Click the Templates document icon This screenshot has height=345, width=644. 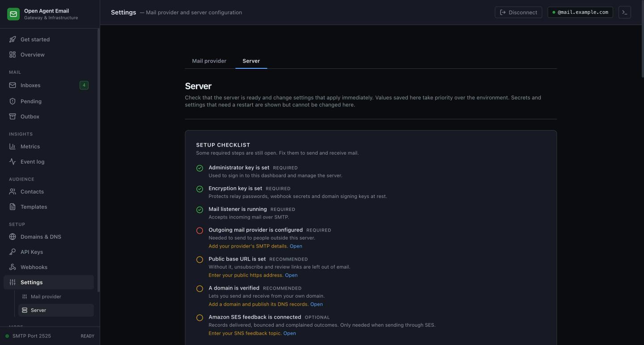click(x=13, y=207)
